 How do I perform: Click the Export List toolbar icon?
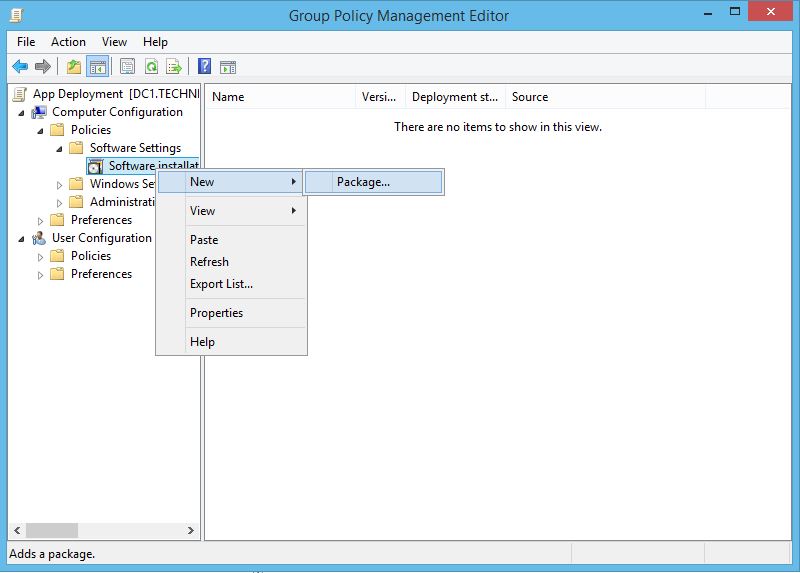[174, 67]
